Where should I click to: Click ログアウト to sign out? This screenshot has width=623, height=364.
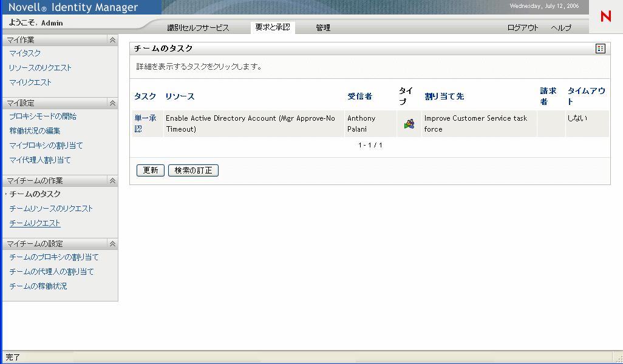(x=523, y=28)
